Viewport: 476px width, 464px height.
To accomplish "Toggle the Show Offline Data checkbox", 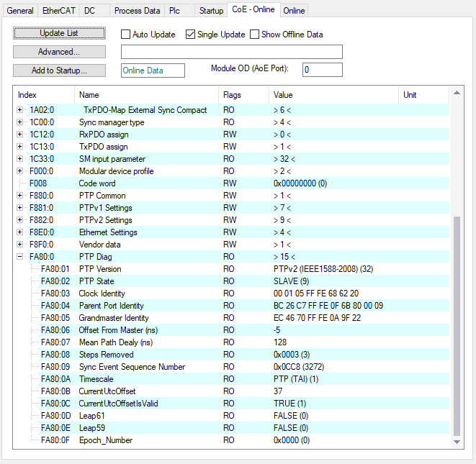I will 255,35.
